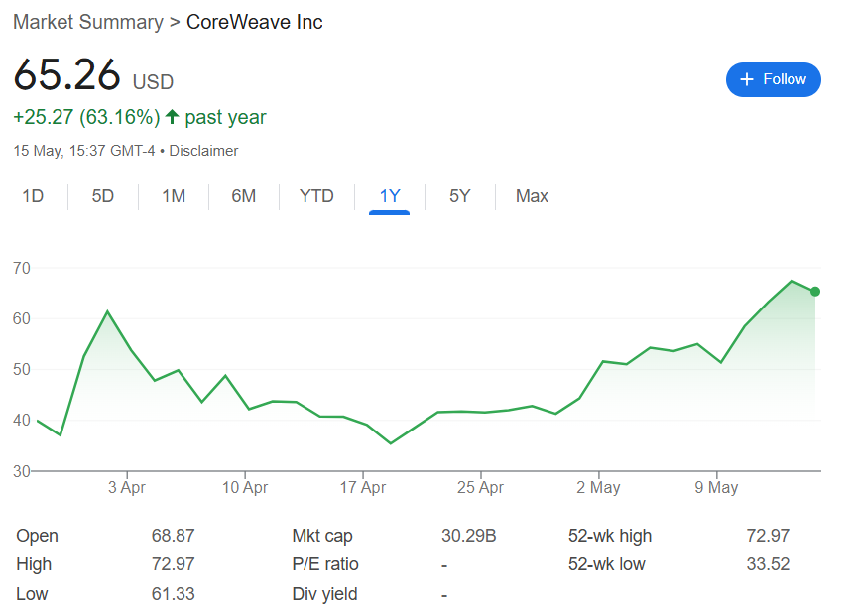Select the 1M range tab

[174, 196]
